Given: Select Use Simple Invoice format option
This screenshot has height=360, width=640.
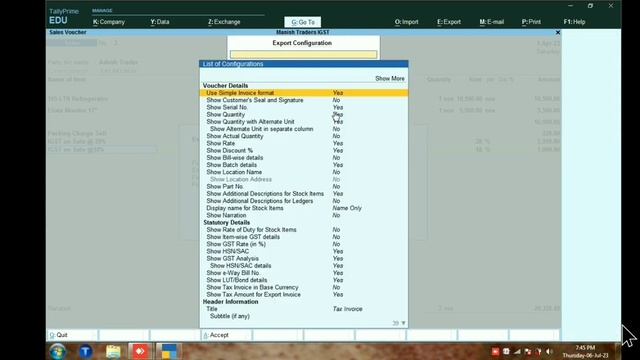Looking at the screenshot, I should pyautogui.click(x=304, y=93).
